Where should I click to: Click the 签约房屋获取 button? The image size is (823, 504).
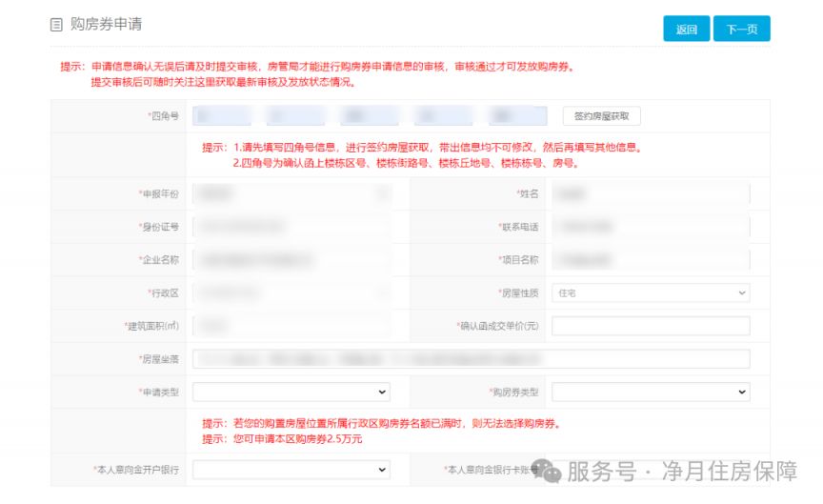[x=601, y=116]
